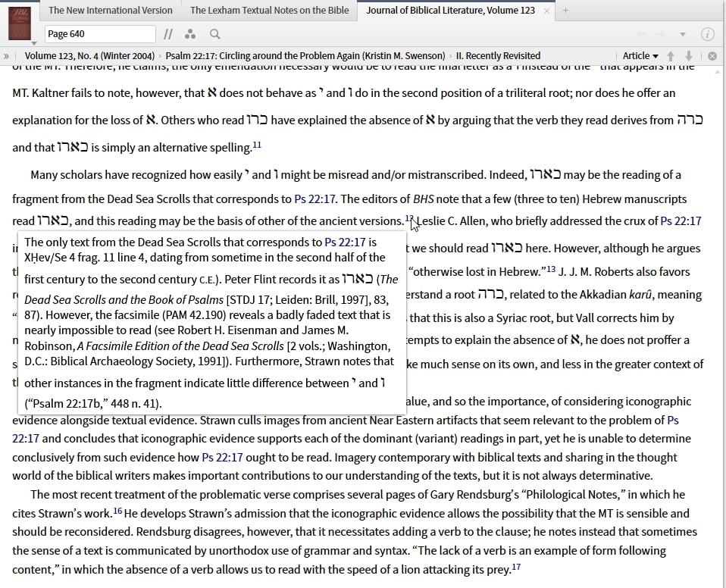Screen dimensions: 726x588
Task: Open Ps 22:17 link after addressed the crux of
Action: (x=681, y=220)
